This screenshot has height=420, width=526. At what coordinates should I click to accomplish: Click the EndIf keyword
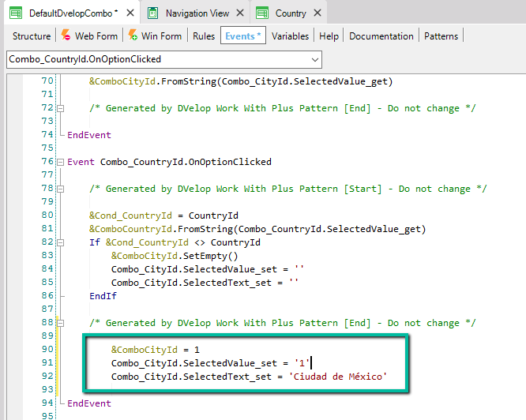103,296
